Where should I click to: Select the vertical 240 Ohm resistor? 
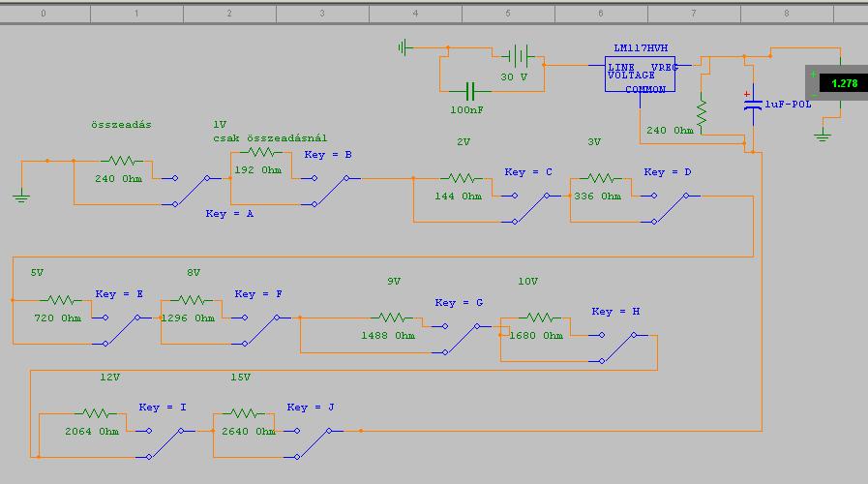(702, 112)
